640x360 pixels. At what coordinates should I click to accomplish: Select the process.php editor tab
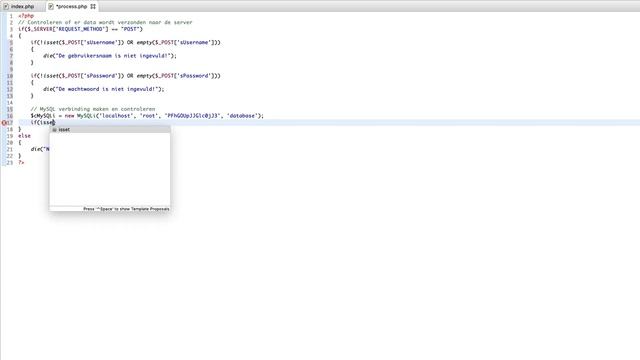(71, 7)
